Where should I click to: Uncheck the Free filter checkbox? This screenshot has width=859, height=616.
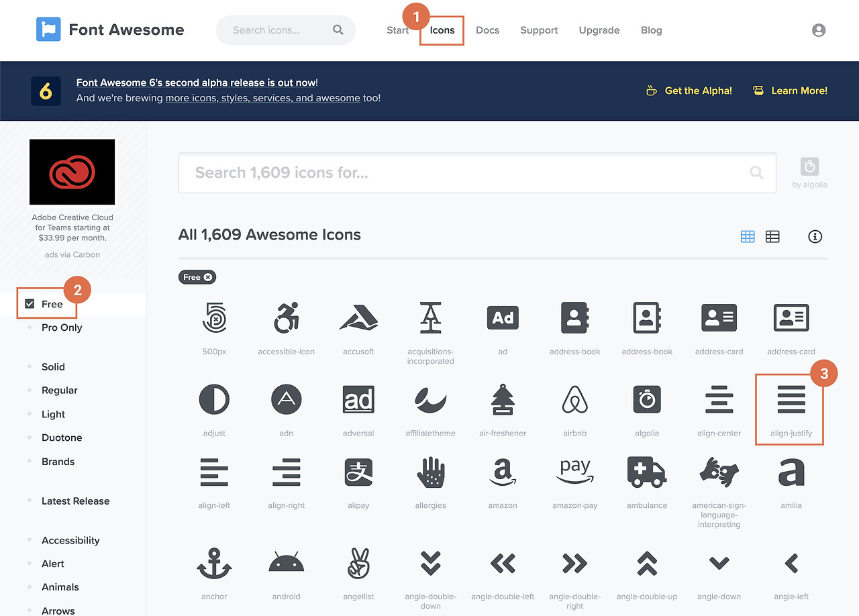click(x=28, y=303)
